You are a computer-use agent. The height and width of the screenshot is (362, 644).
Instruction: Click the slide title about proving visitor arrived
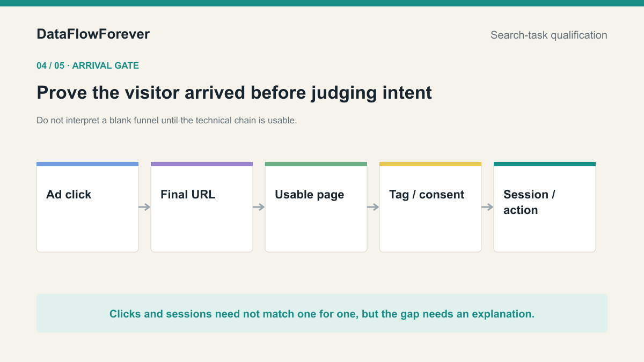click(234, 93)
